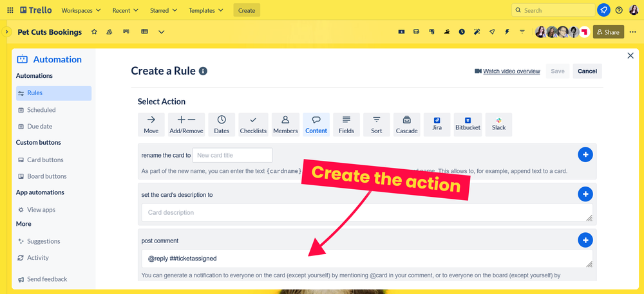Image resolution: width=644 pixels, height=294 pixels.
Task: Add the post comment action plus
Action: click(585, 240)
